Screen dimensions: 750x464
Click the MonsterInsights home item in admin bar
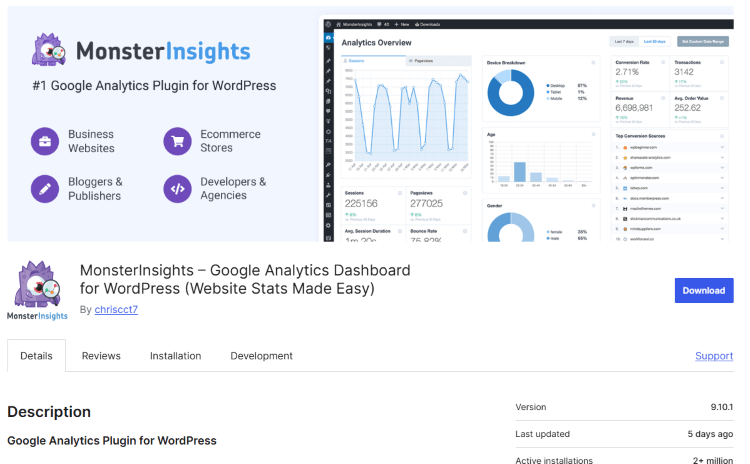coord(354,24)
